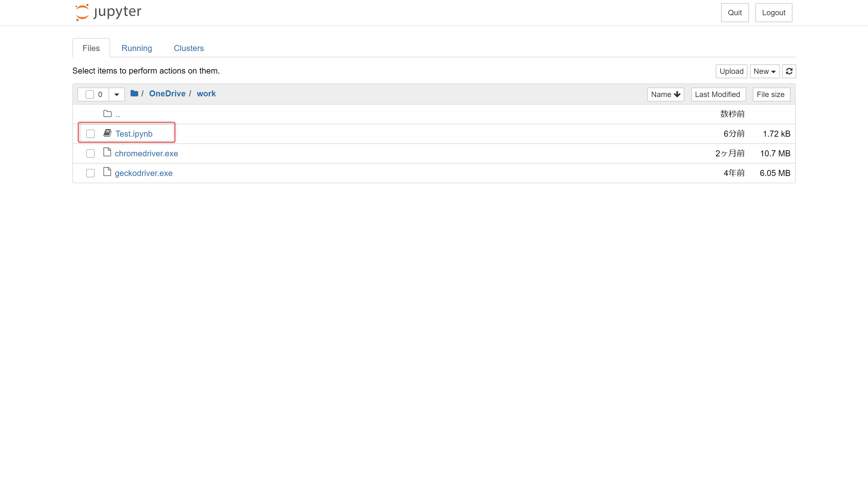Open the selection type dropdown arrow
Viewport: 868px width, 488px height.
(x=116, y=94)
